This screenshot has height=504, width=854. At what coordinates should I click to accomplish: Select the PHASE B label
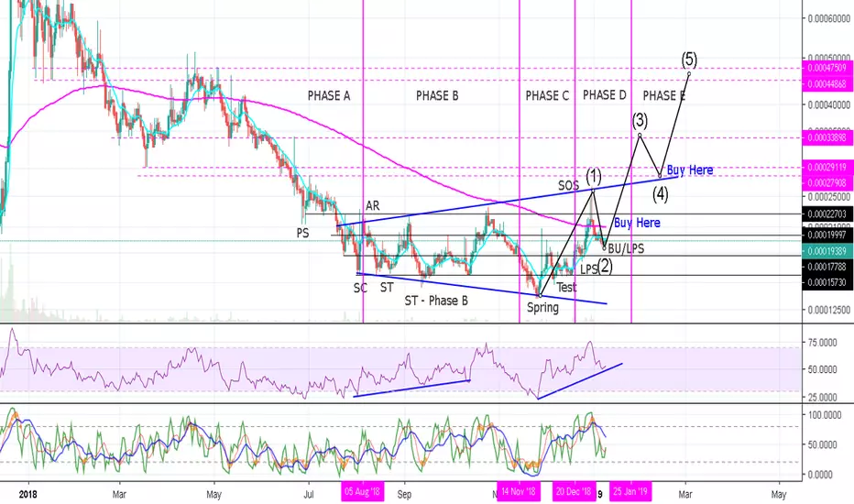(437, 96)
